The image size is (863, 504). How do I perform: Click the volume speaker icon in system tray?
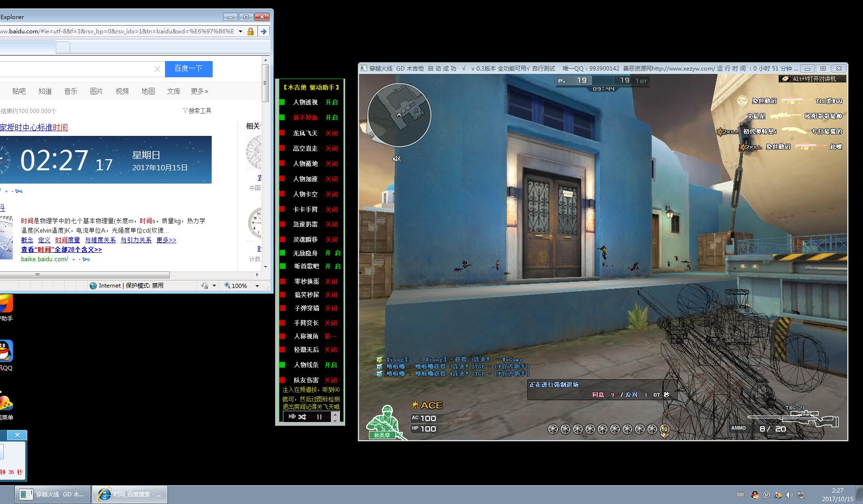click(x=790, y=495)
